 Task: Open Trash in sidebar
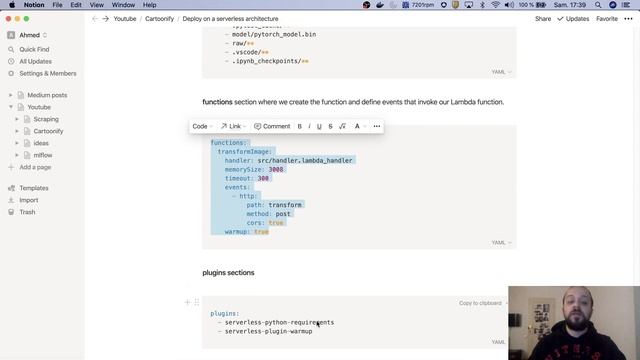(27, 212)
